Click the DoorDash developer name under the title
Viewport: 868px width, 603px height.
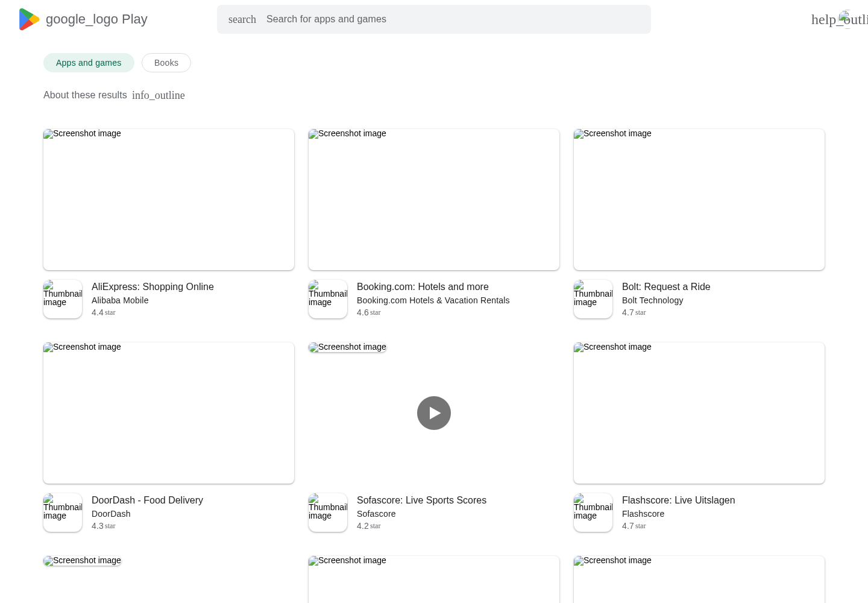111,514
